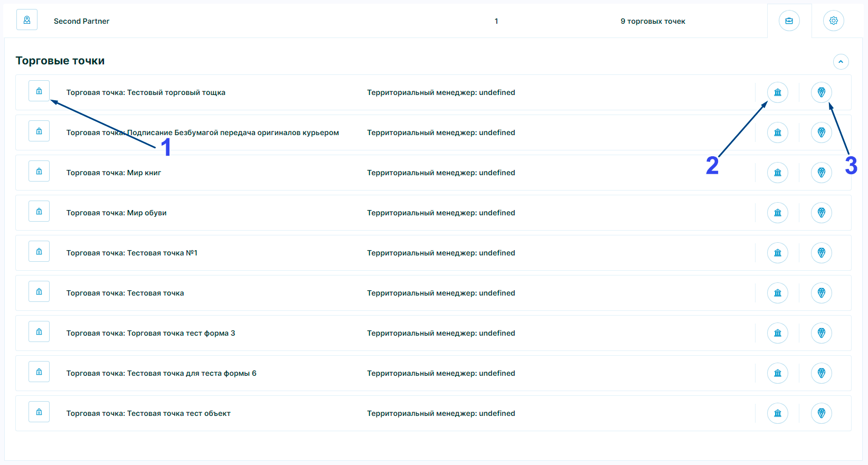Click diamond icon for Тестовая точка тест объект

pos(821,413)
